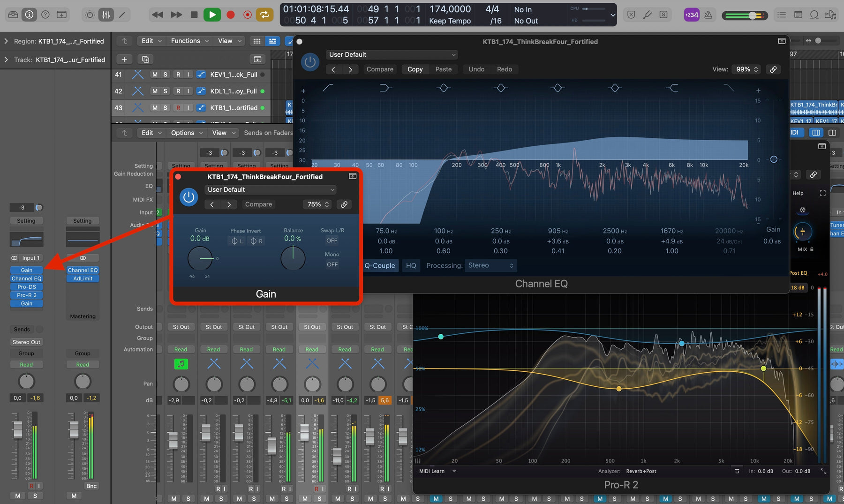Open Gain plugin User Default preset dropdown
844x504 pixels.
(271, 189)
